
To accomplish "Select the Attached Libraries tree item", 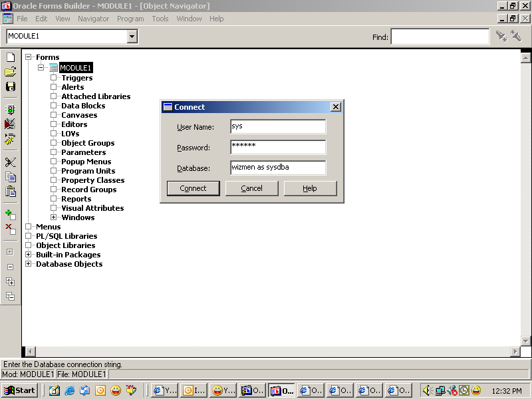I will click(96, 96).
